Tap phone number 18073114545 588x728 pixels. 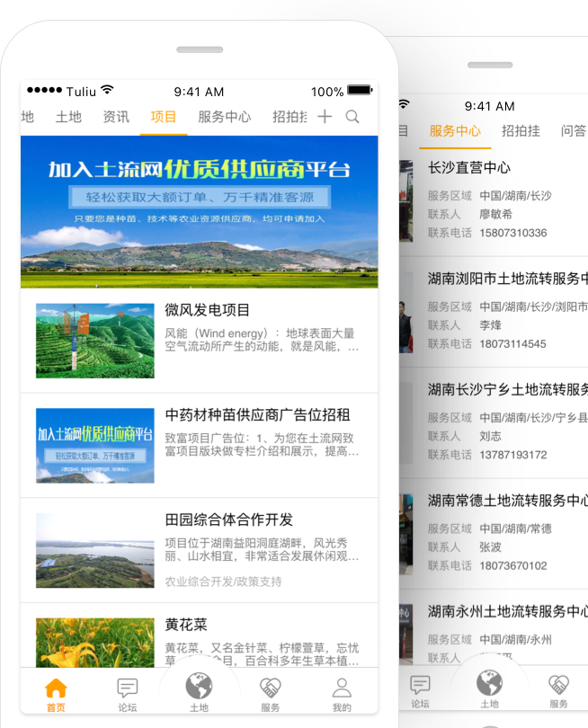click(512, 343)
